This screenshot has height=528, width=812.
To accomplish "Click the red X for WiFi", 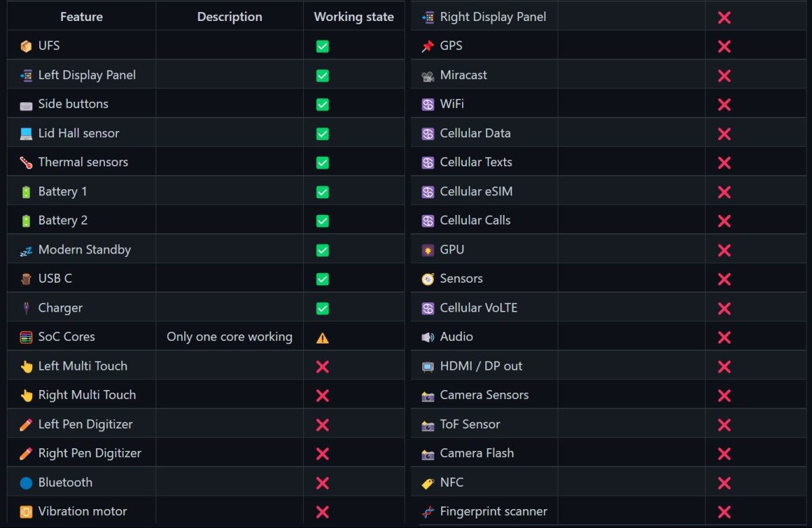I will (x=724, y=105).
